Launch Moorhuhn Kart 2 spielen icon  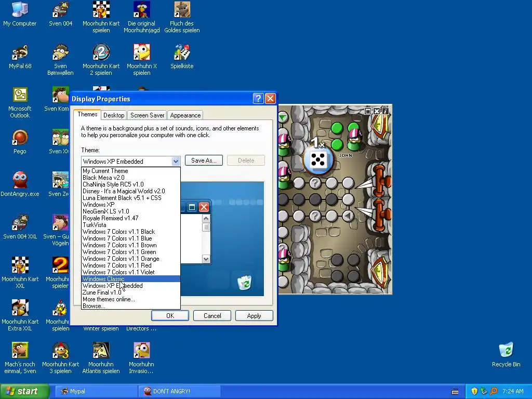pos(101,60)
